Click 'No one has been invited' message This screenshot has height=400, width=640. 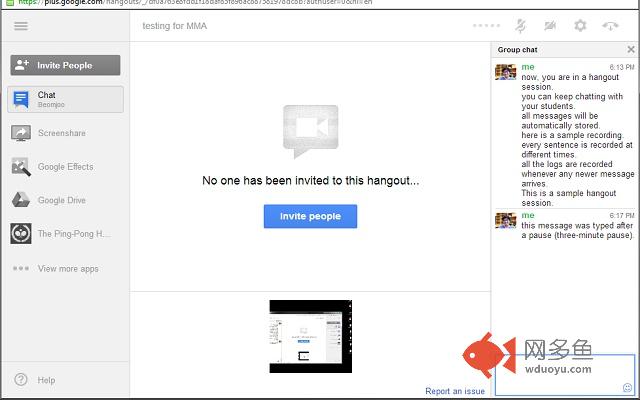point(311,180)
